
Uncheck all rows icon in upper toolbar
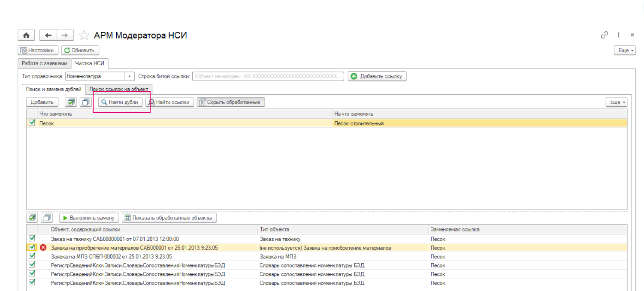pyautogui.click(x=86, y=102)
